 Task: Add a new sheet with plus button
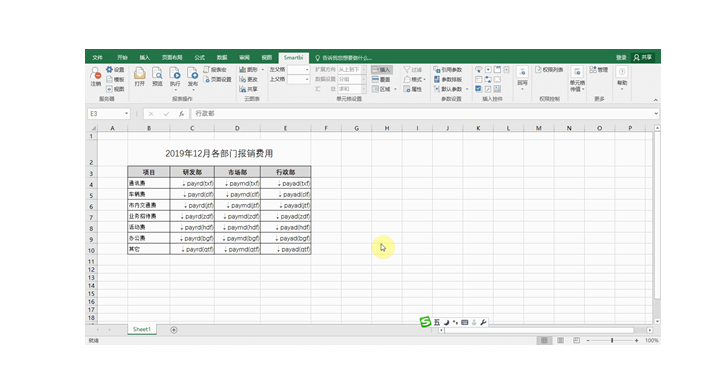tap(174, 330)
